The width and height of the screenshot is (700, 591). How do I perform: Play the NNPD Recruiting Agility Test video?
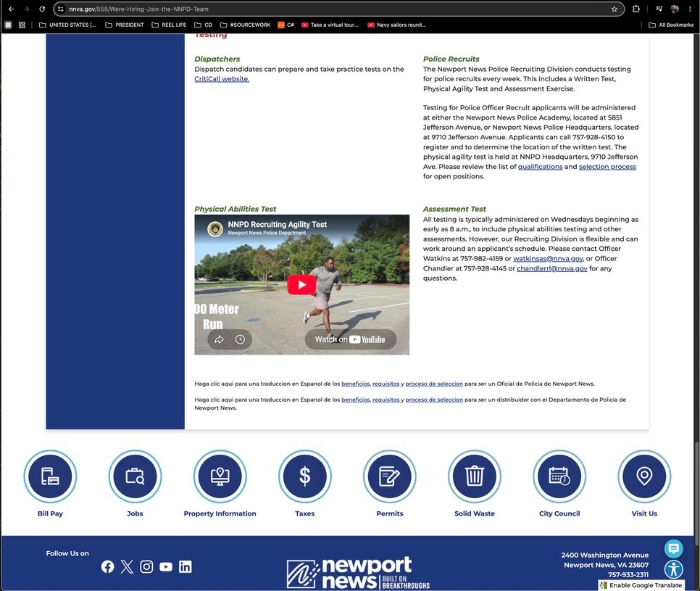tap(301, 284)
